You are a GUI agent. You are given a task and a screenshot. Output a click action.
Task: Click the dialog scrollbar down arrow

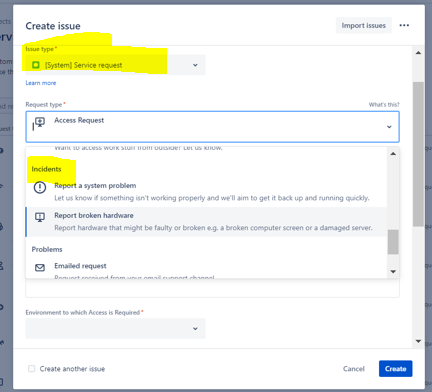pos(418,341)
